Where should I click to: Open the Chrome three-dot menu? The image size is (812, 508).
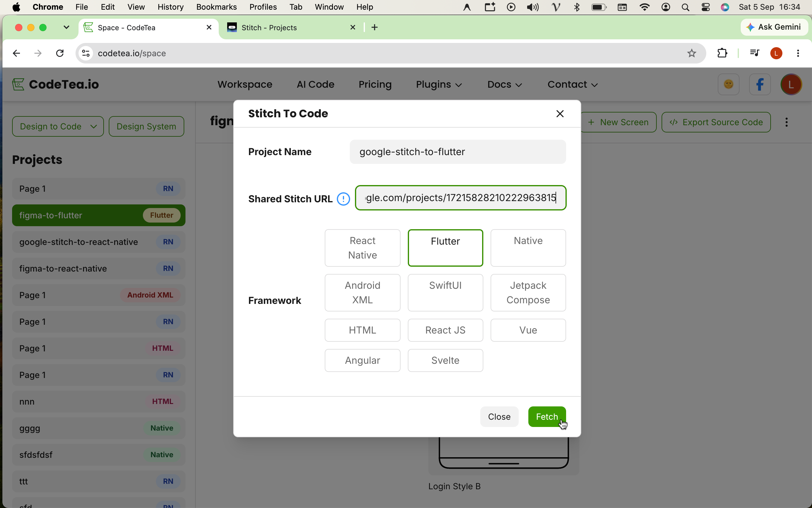pyautogui.click(x=798, y=53)
